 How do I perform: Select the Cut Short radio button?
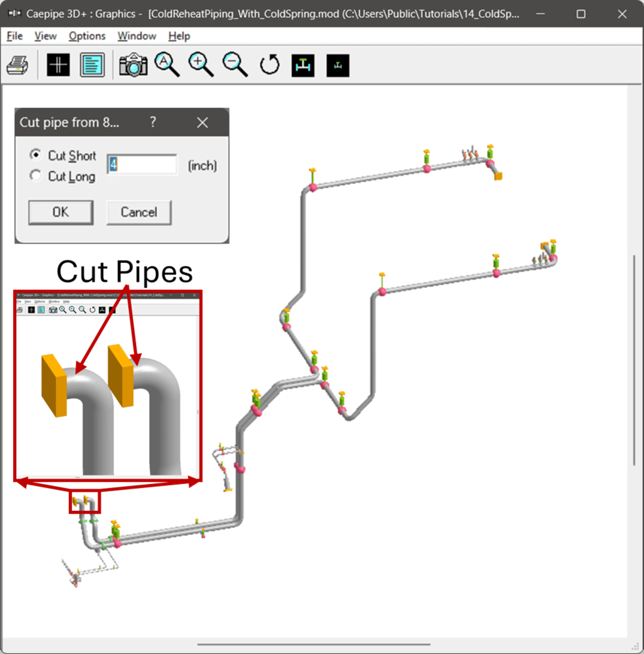click(x=35, y=155)
